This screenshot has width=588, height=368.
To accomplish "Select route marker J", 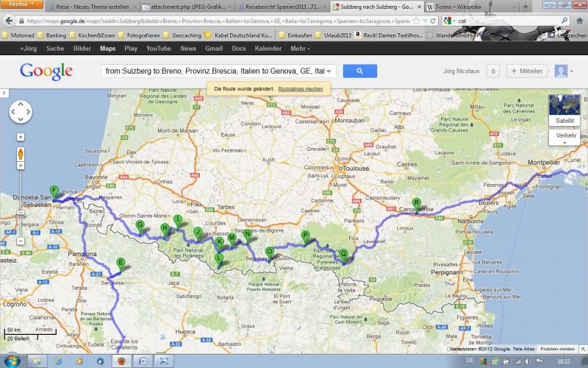I will tap(198, 233).
